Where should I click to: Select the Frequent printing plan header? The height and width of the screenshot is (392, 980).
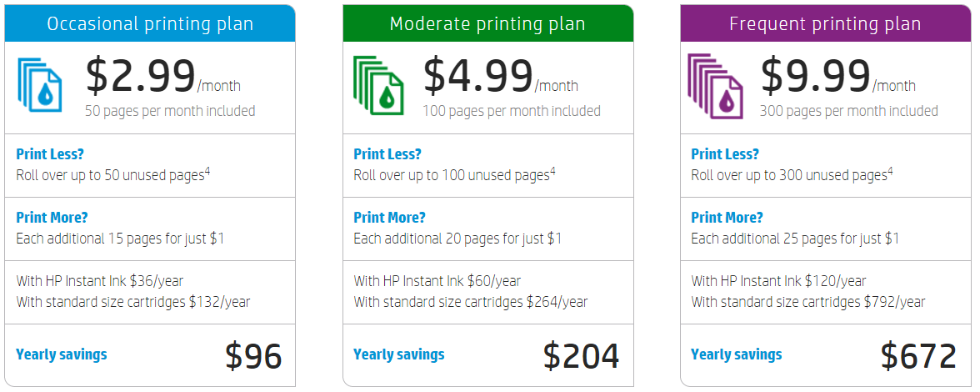coord(825,23)
